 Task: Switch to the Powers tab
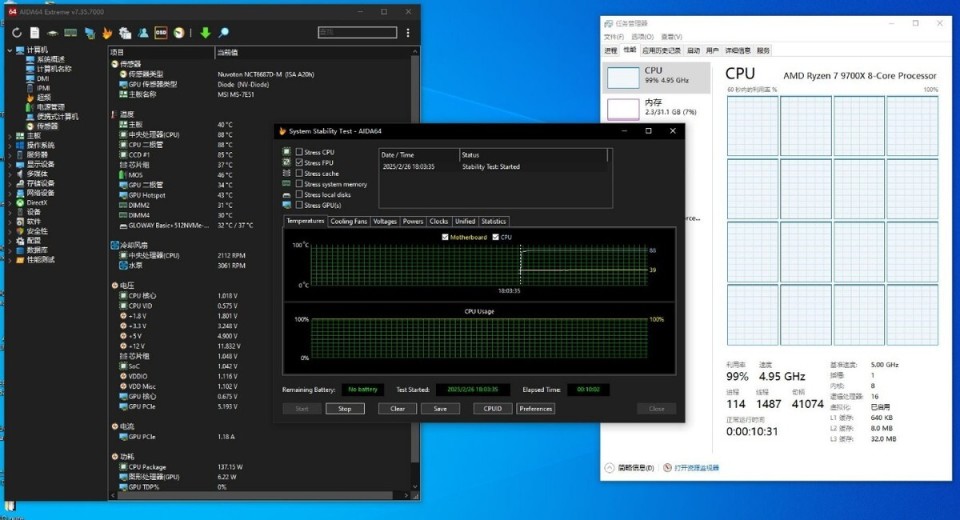(413, 222)
